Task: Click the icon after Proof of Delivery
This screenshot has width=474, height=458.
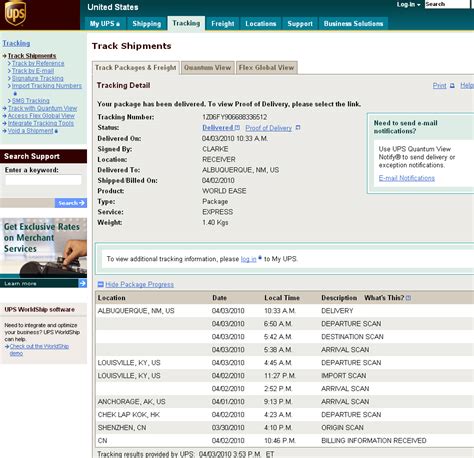Action: 298,128
